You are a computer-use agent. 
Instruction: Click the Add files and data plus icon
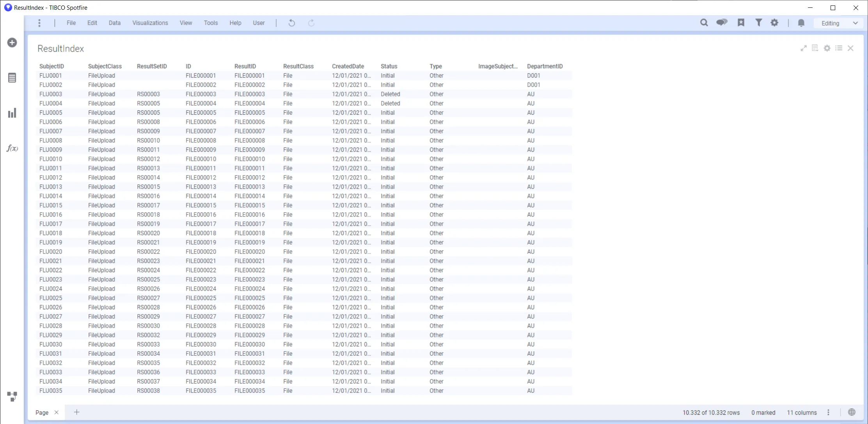coord(12,43)
